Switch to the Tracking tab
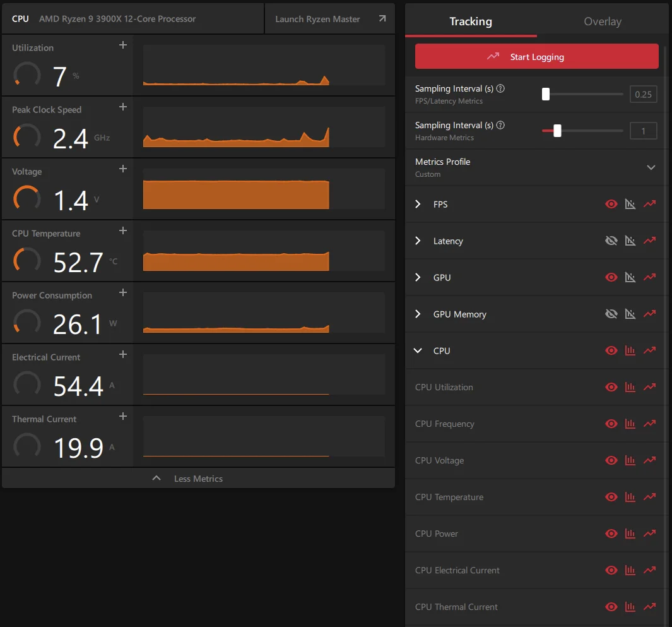This screenshot has height=627, width=672. pyautogui.click(x=471, y=21)
